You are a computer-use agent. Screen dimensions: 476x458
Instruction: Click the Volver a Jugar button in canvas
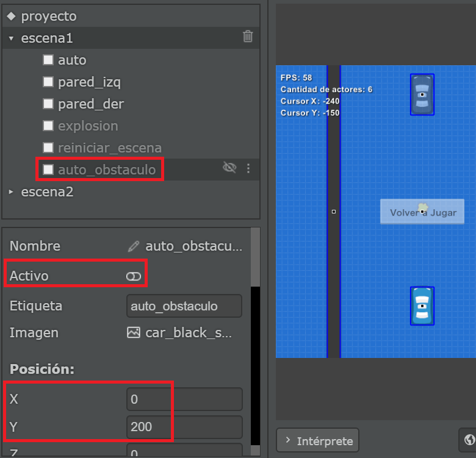coord(422,212)
